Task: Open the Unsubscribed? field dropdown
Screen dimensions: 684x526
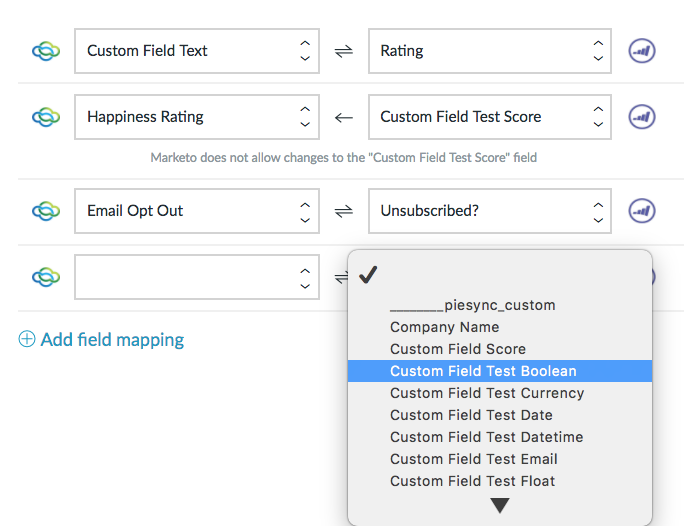Action: [489, 211]
